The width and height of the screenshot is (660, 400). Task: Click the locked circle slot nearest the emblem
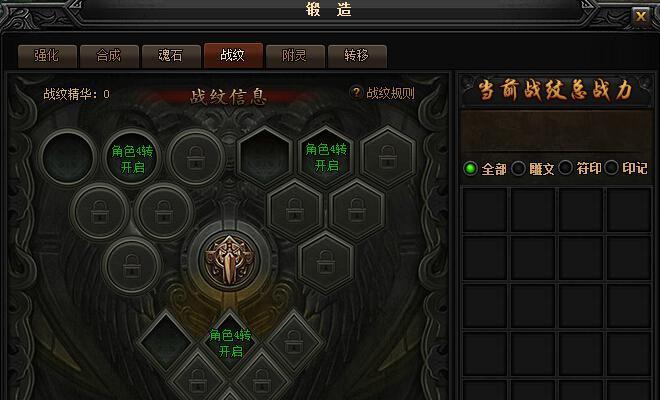click(x=164, y=211)
